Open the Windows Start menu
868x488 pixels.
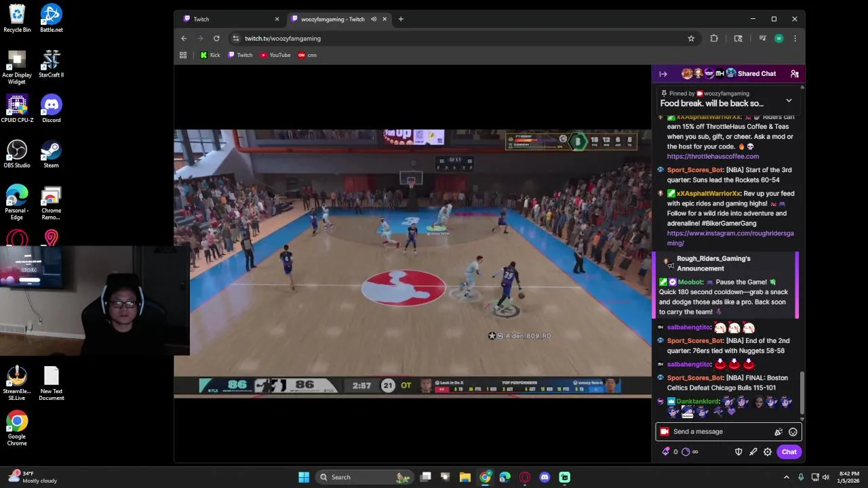coord(304,477)
